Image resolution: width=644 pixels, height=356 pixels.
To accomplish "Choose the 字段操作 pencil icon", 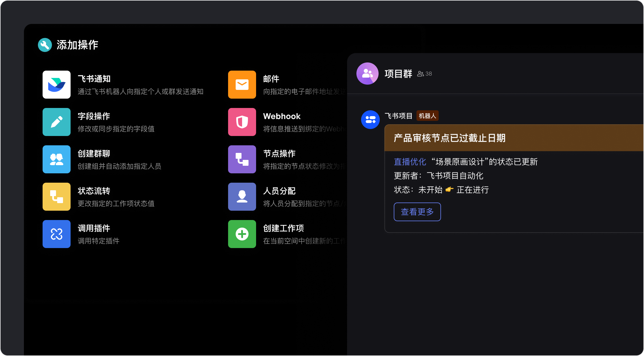I will (56, 122).
